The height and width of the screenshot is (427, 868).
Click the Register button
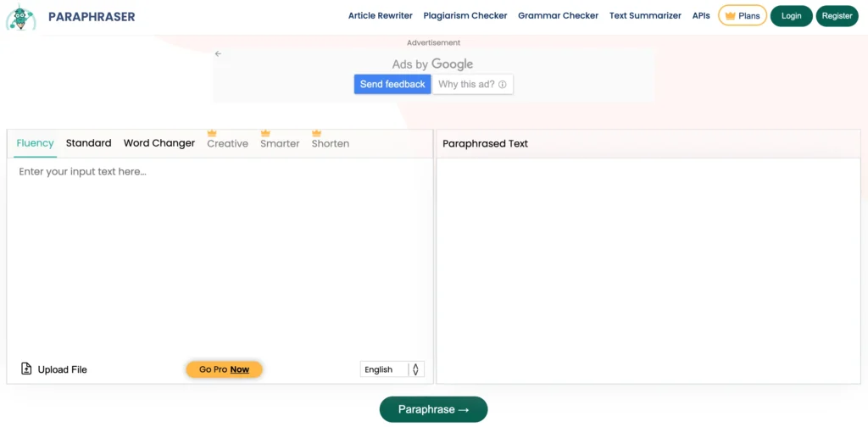point(837,15)
